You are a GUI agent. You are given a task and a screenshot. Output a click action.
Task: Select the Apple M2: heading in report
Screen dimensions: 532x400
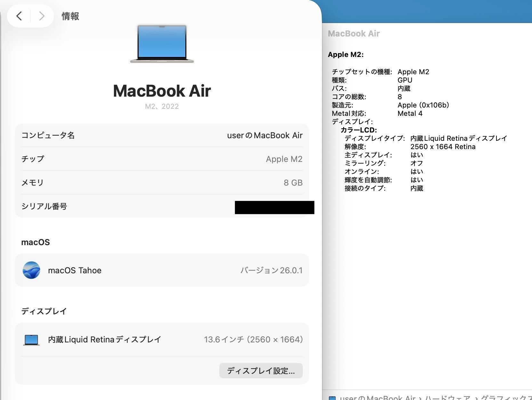click(346, 54)
